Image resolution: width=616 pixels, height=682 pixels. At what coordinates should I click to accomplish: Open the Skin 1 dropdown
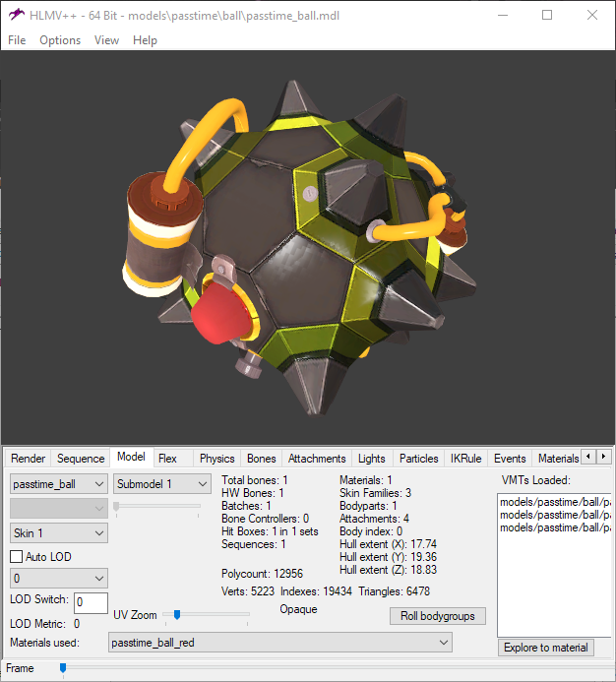click(59, 533)
